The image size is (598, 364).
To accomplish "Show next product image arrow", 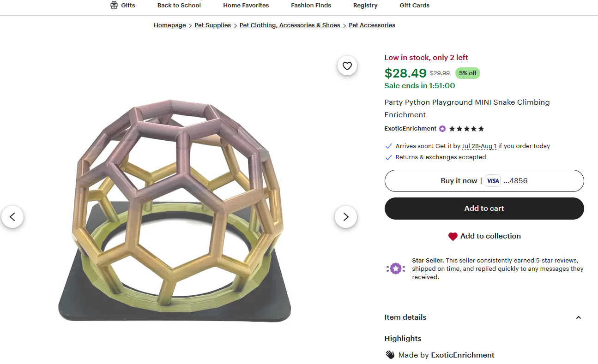I will click(345, 217).
